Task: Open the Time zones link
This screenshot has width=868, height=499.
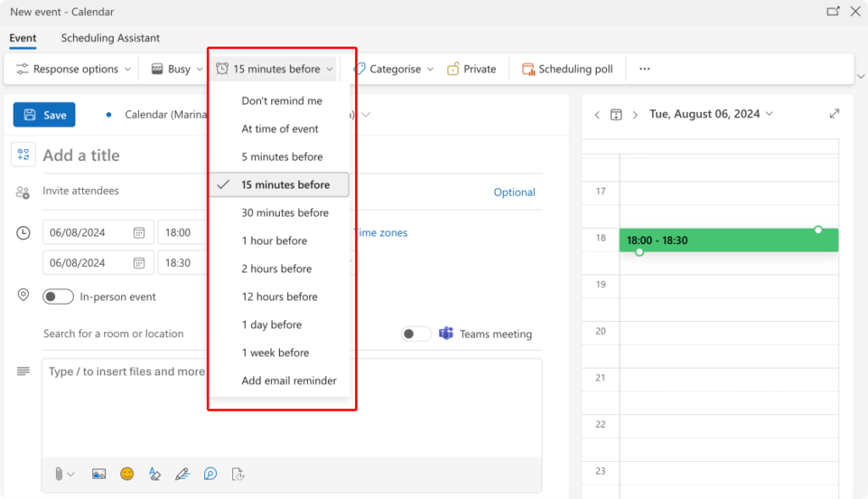Action: [381, 233]
